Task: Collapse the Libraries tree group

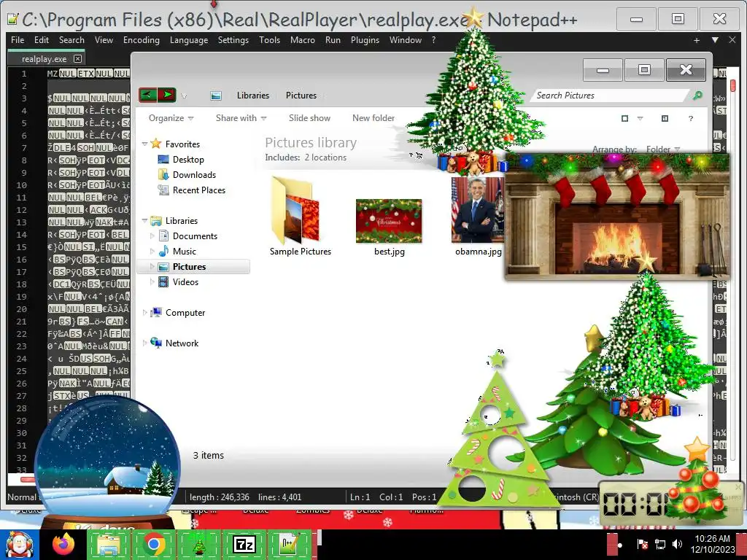Action: (145, 220)
